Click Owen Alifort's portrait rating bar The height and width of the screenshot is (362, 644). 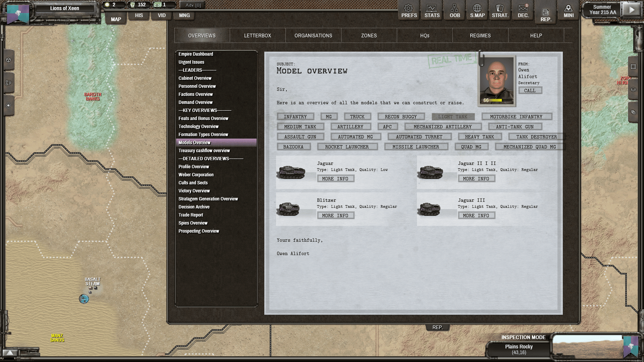pos(495,100)
